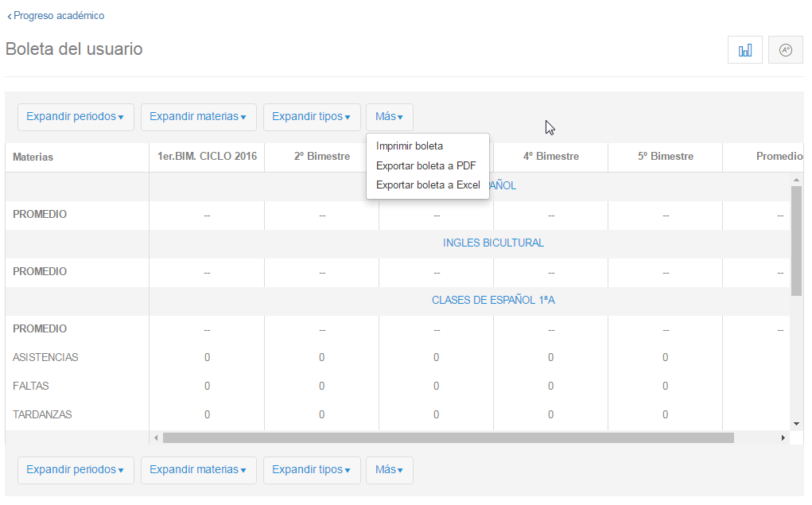This screenshot has width=812, height=505.
Task: Click horizontal scrollbar left arrow
Action: pos(157,437)
